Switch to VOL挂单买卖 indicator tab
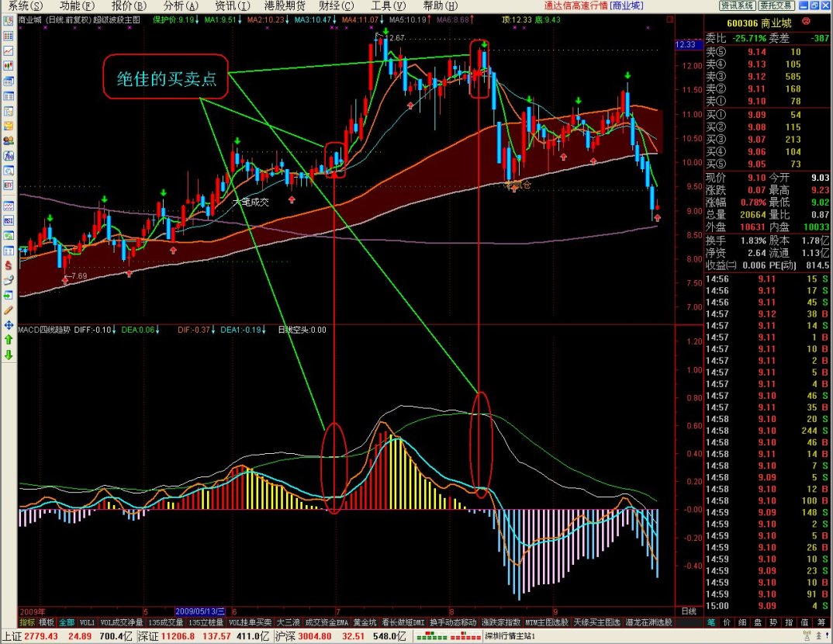This screenshot has width=833, height=644. coord(251,622)
